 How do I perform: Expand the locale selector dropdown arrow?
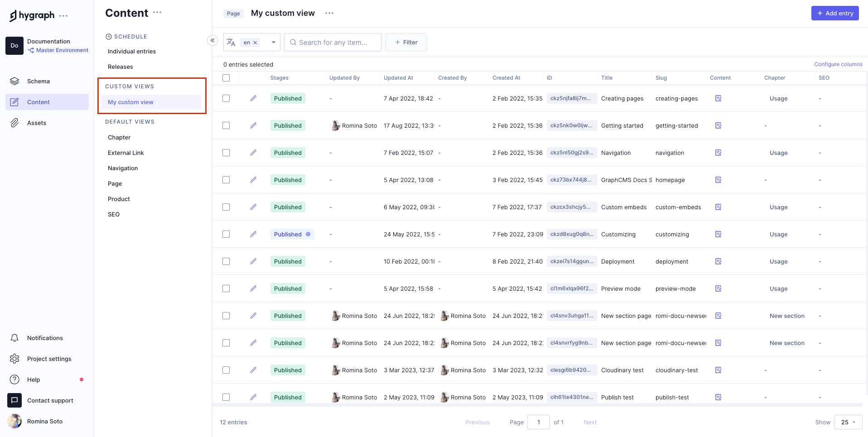click(273, 42)
